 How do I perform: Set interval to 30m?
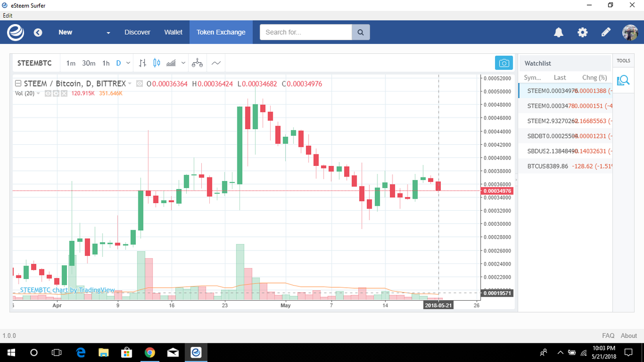click(89, 63)
